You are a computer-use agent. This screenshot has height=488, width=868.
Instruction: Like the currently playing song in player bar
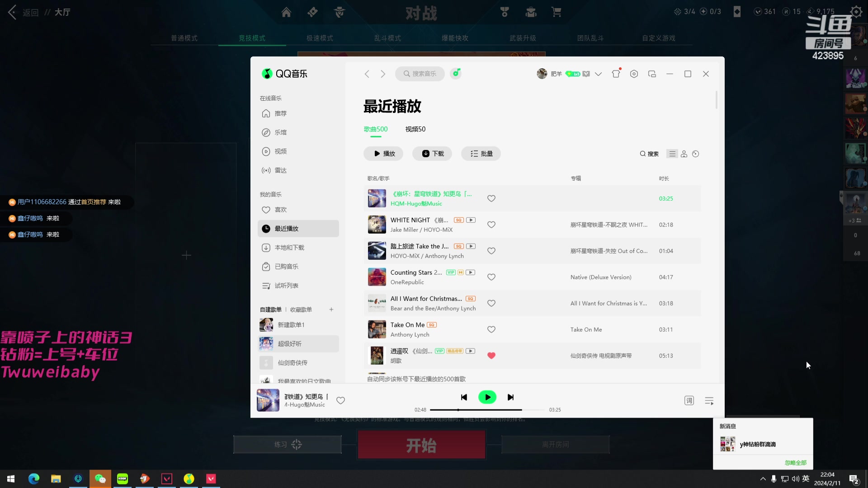341,400
